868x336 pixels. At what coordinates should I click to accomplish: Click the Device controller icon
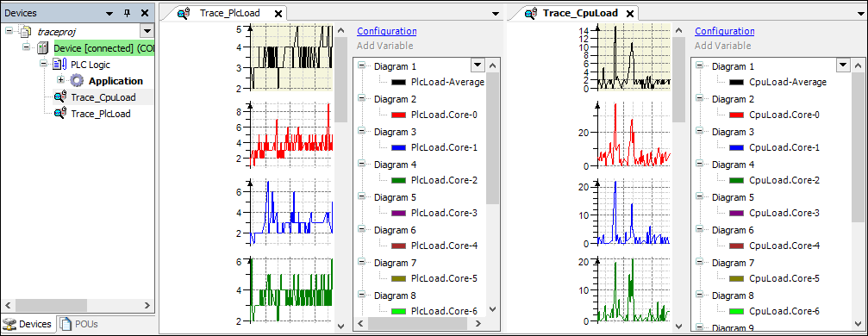click(x=42, y=48)
